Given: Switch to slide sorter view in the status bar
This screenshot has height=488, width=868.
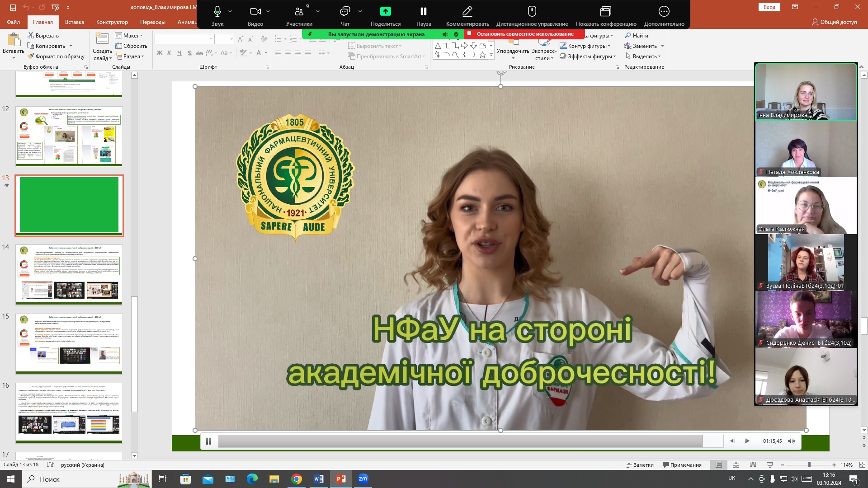Looking at the screenshot, I should coord(736,465).
